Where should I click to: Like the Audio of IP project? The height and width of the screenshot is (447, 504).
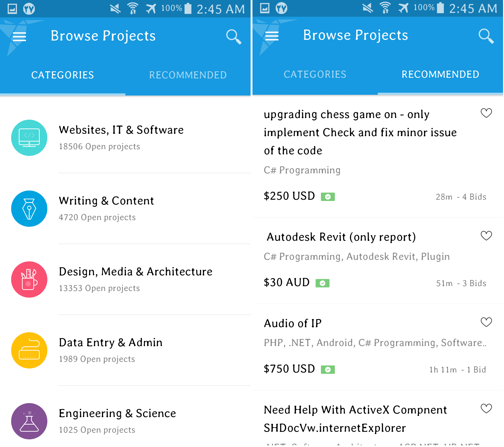[x=486, y=322]
